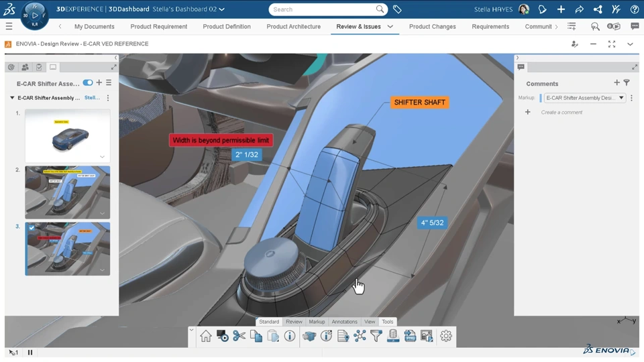644x362 pixels.
Task: Click the Paste clipboard icon
Action: click(273, 336)
